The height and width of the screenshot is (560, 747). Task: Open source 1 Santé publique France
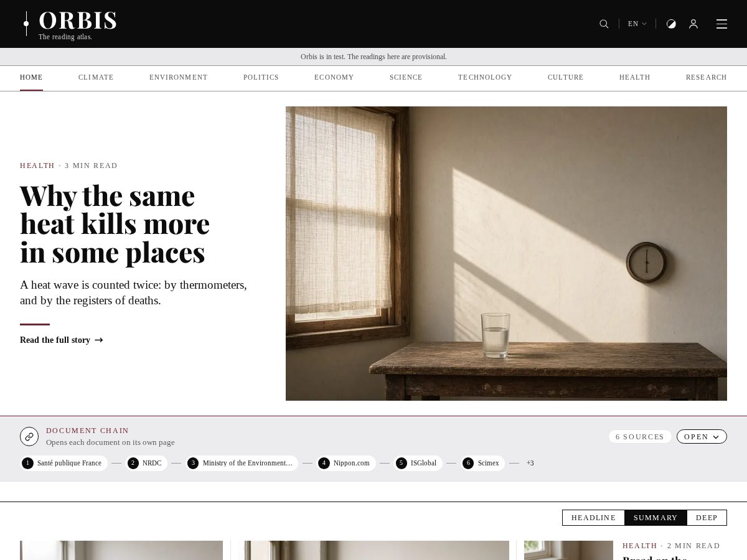(63, 463)
